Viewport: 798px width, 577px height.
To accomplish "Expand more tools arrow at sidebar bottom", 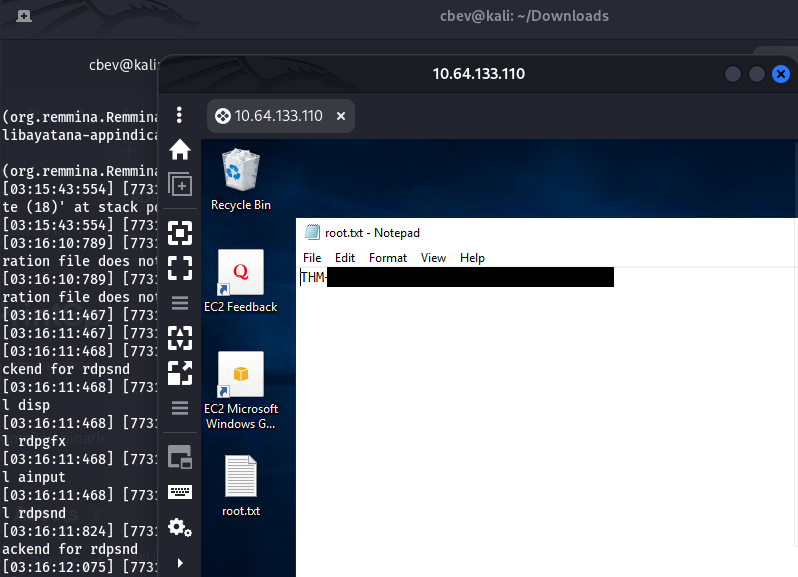I will [180, 562].
